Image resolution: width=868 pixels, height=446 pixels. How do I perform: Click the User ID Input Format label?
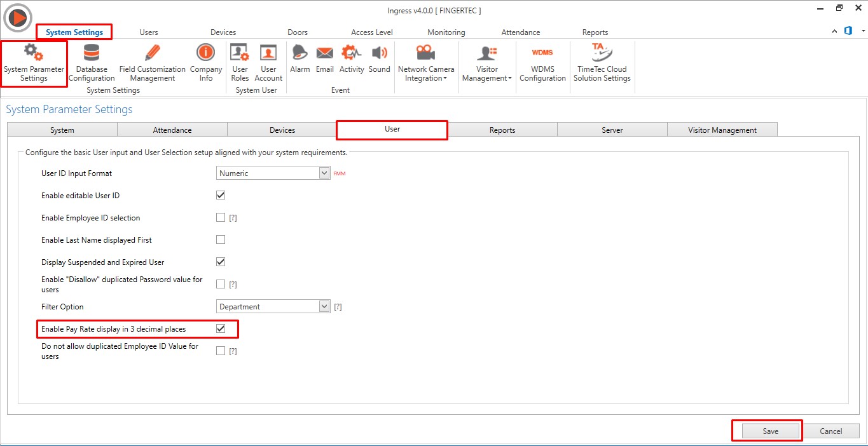tap(76, 173)
